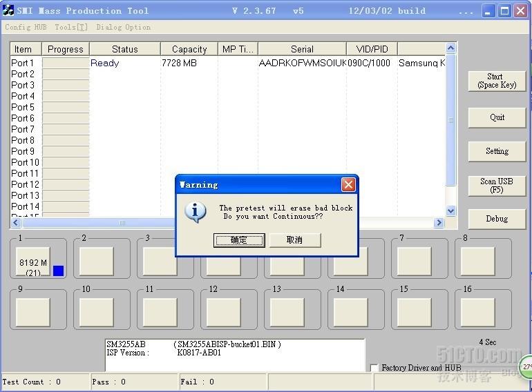Click the vertical scrollbar thumb

(x=450, y=119)
